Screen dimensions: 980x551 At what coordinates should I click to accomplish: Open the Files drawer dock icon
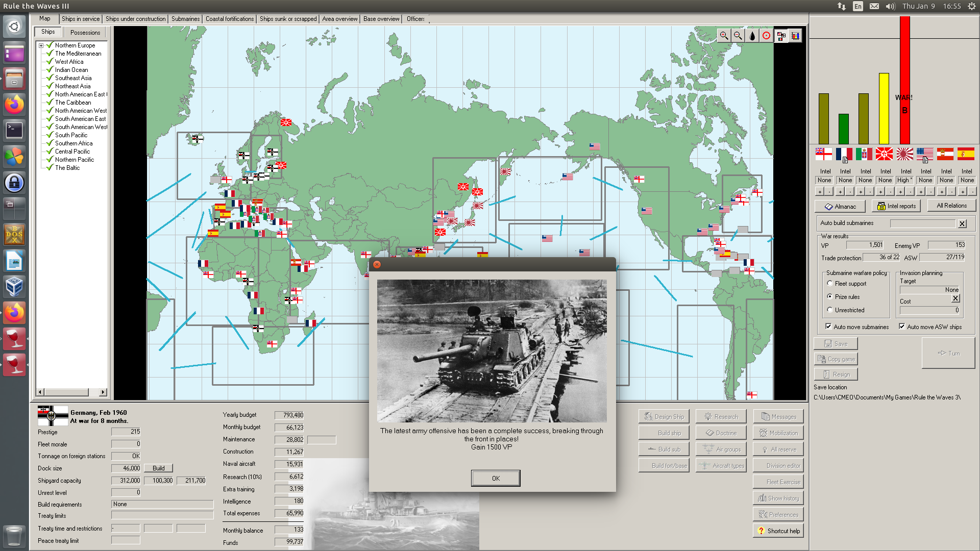pos(14,78)
